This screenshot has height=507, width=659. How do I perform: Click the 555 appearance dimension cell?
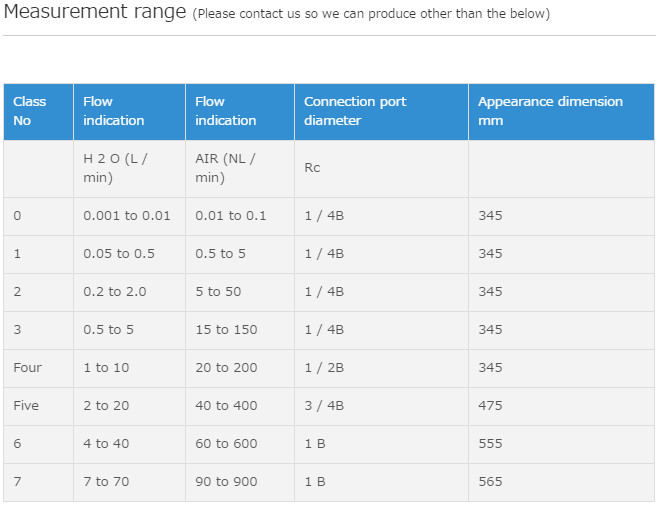point(490,444)
